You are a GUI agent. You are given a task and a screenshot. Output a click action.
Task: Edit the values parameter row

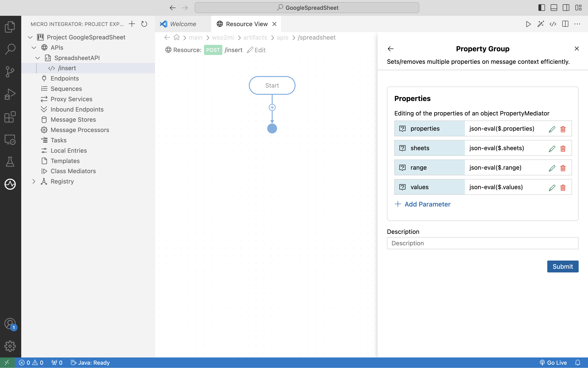pos(552,188)
